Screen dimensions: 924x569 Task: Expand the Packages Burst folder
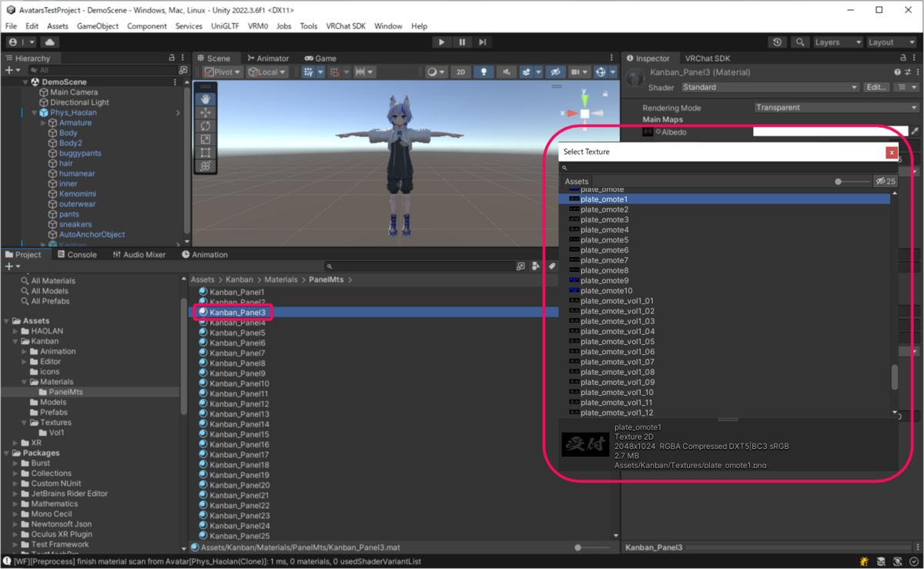[15, 464]
